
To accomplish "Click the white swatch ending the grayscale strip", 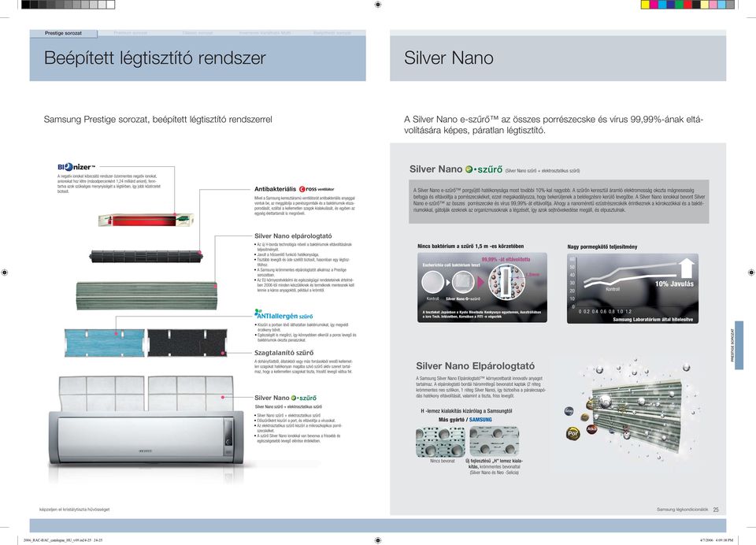I will (110, 5).
